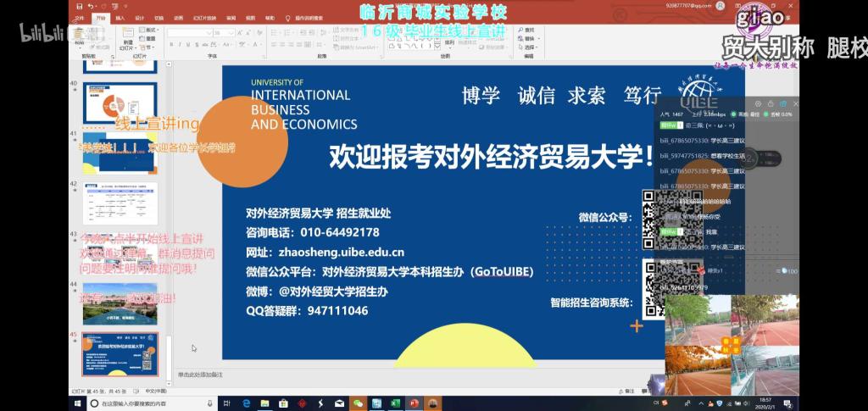The height and width of the screenshot is (411, 868).
Task: Open settings icon in live chat panel
Action: point(758,103)
